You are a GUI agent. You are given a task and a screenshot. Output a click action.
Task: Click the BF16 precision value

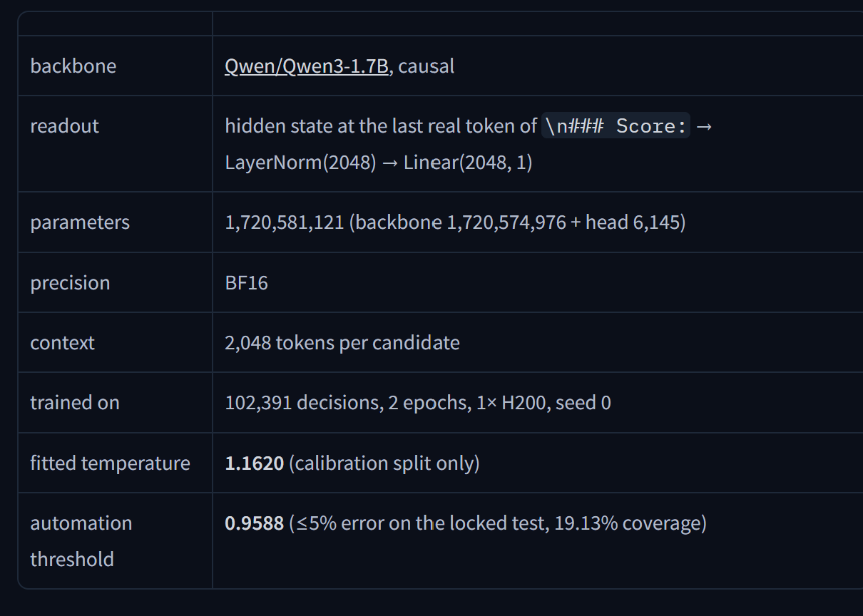tap(246, 283)
